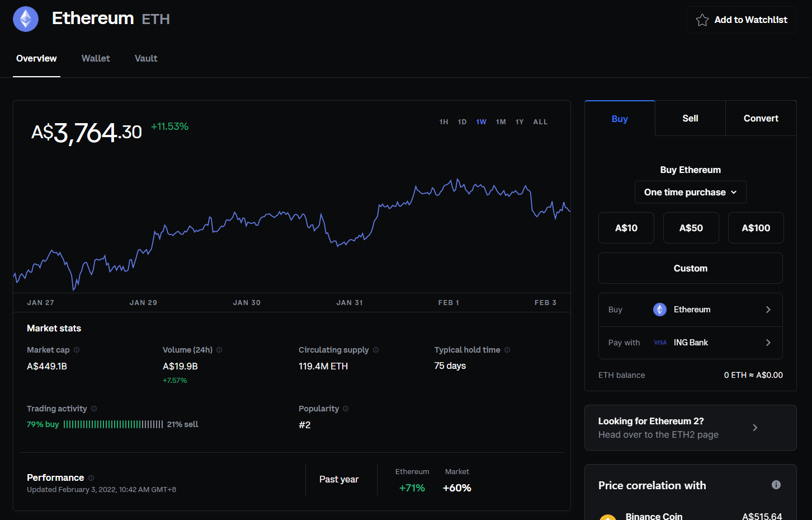The image size is (812, 520).
Task: Select the Buy tab
Action: [620, 119]
